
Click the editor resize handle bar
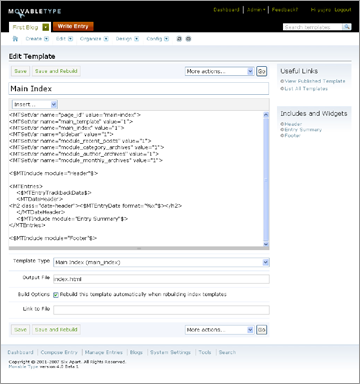click(x=139, y=249)
